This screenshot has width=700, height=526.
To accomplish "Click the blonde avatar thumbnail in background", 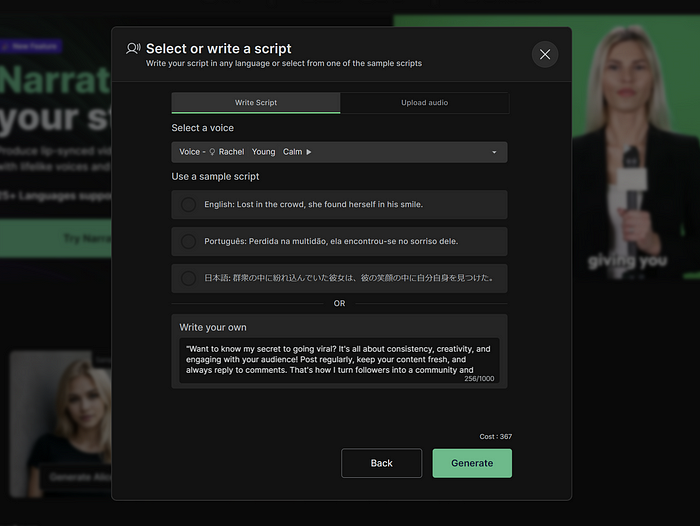I will pos(61,423).
